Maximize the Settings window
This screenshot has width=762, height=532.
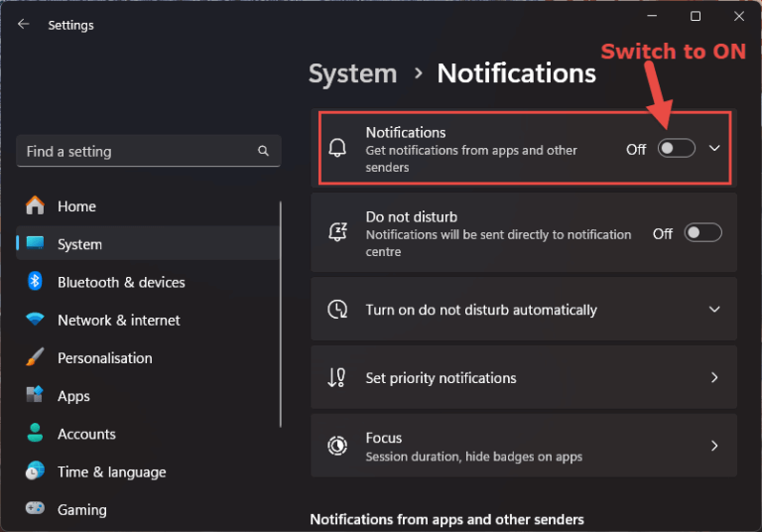click(x=696, y=16)
